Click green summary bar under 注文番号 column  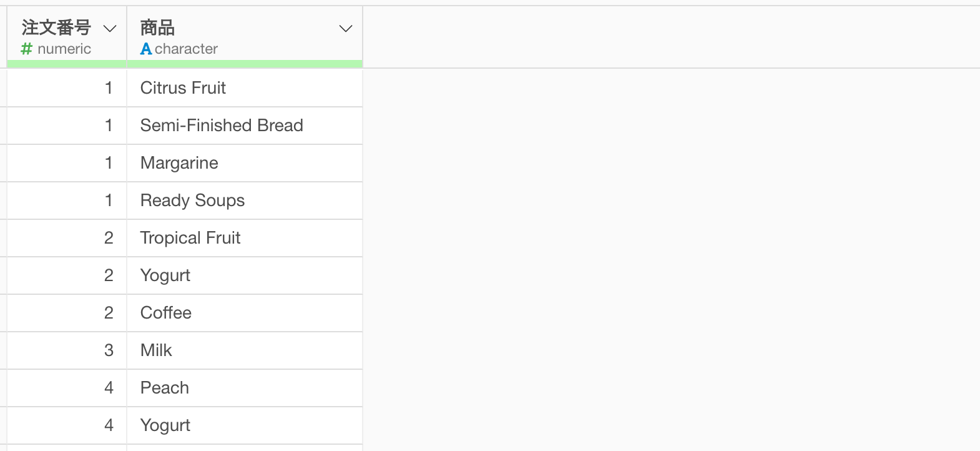pos(67,64)
